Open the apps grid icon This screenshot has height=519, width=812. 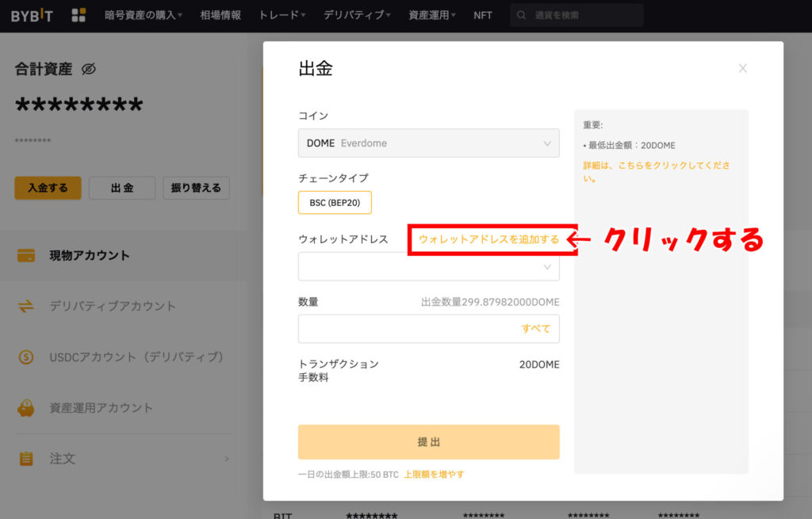point(79,16)
